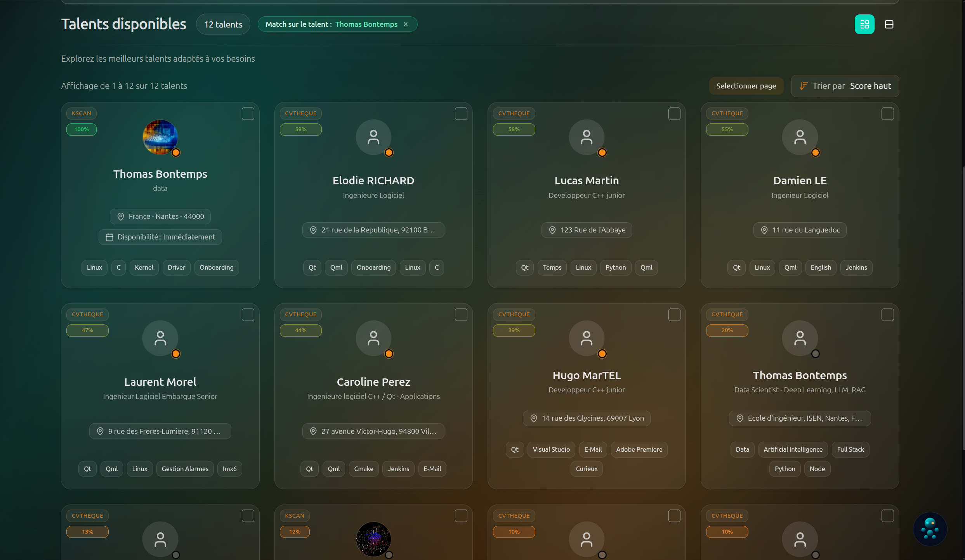Select Thomas Bontemps 100% card checkbox
Screen dimensions: 965x560
[248, 114]
